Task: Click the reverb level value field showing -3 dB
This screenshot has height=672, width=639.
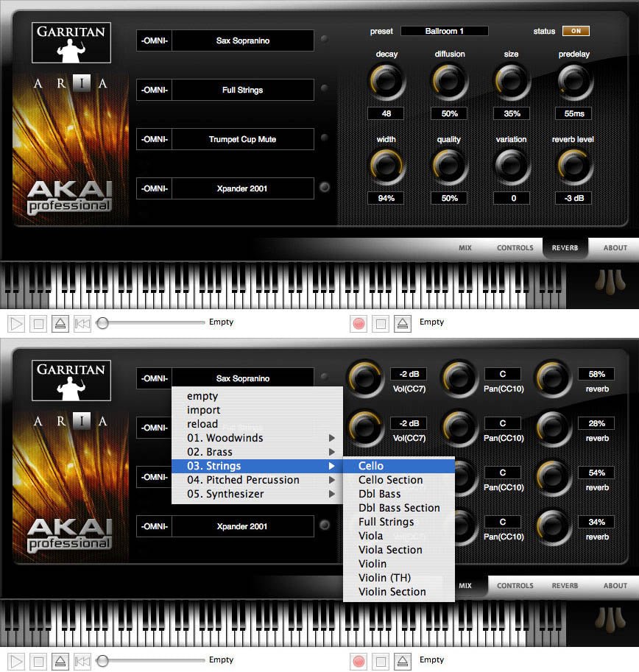Action: pos(573,198)
